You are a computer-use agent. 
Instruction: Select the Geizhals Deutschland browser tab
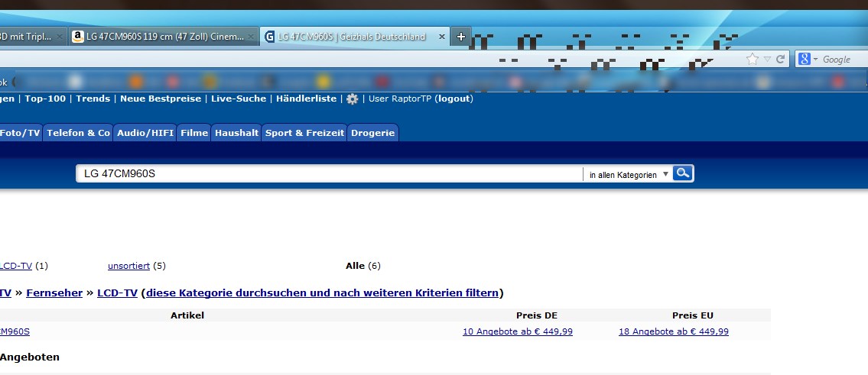pyautogui.click(x=354, y=37)
